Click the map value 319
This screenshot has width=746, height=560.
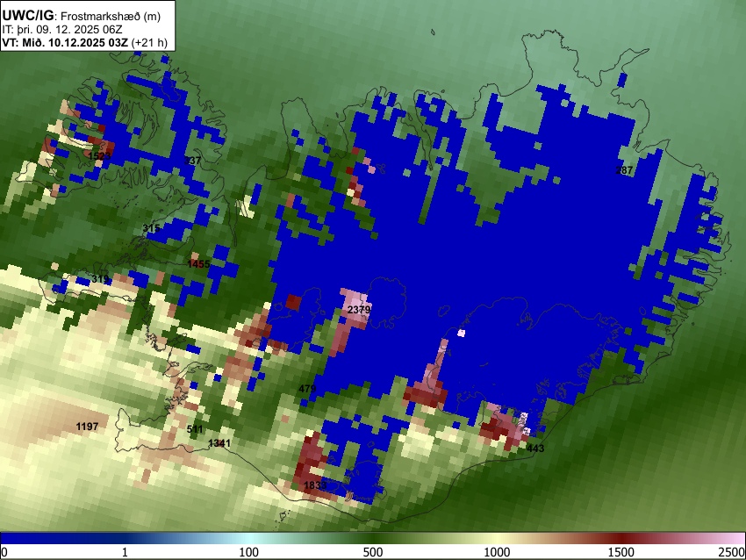pyautogui.click(x=100, y=279)
